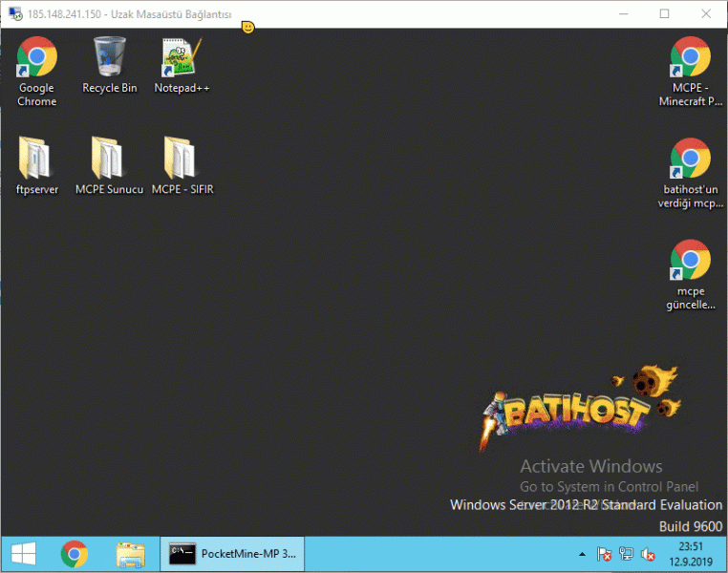Select the Notepad++ desktop shortcut
728x573 pixels.
tap(182, 65)
